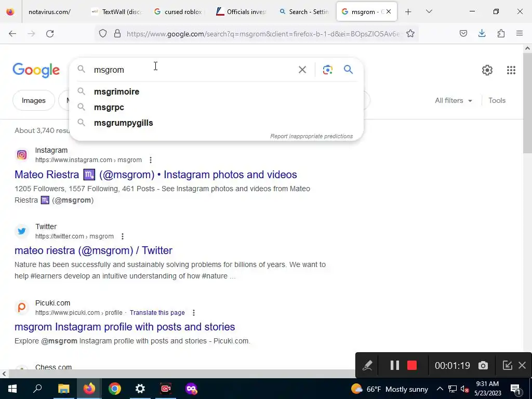Image resolution: width=532 pixels, height=399 pixels.
Task: Click the Google logo
Action: [x=36, y=70]
